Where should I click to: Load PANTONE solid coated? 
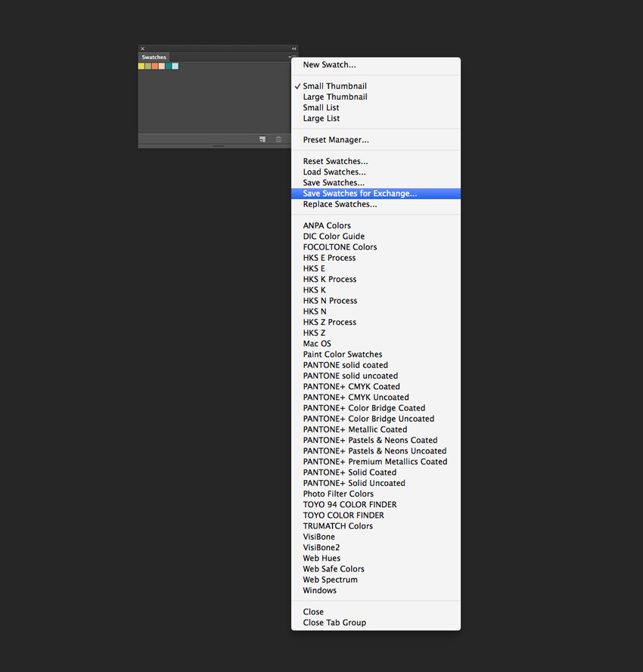click(376, 364)
